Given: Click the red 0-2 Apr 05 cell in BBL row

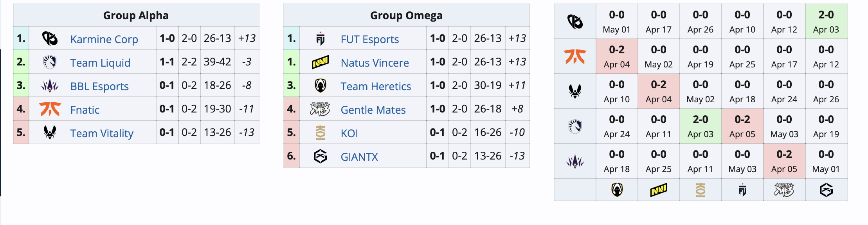Looking at the screenshot, I should 784,161.
